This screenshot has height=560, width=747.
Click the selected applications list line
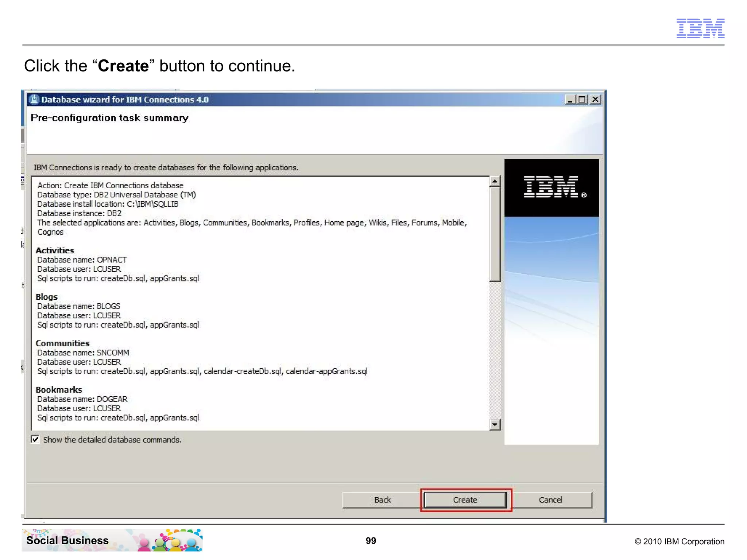tap(252, 227)
